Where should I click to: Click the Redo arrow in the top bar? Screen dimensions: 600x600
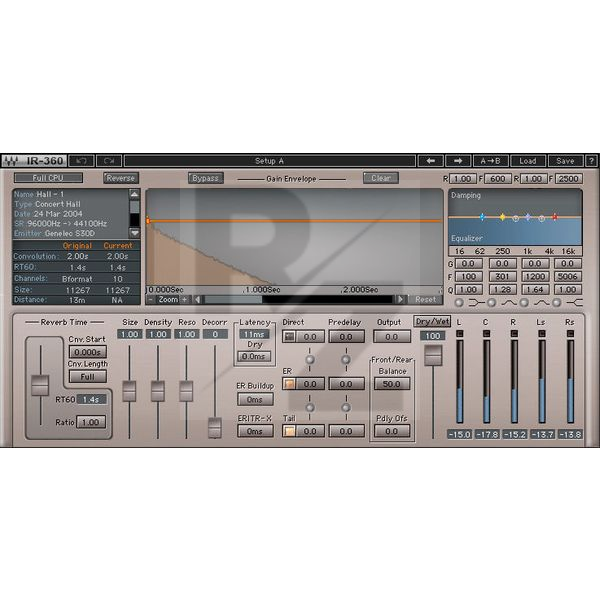click(109, 161)
